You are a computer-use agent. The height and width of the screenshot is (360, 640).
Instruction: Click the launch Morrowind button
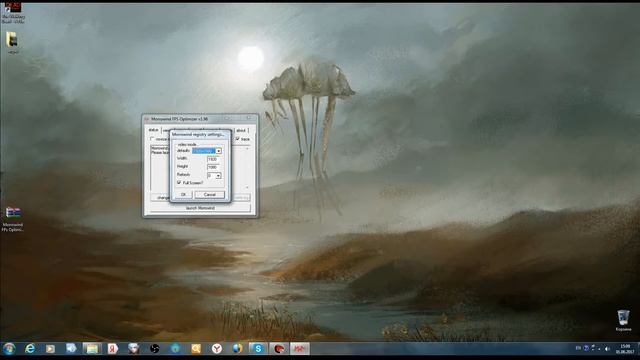click(x=200, y=208)
